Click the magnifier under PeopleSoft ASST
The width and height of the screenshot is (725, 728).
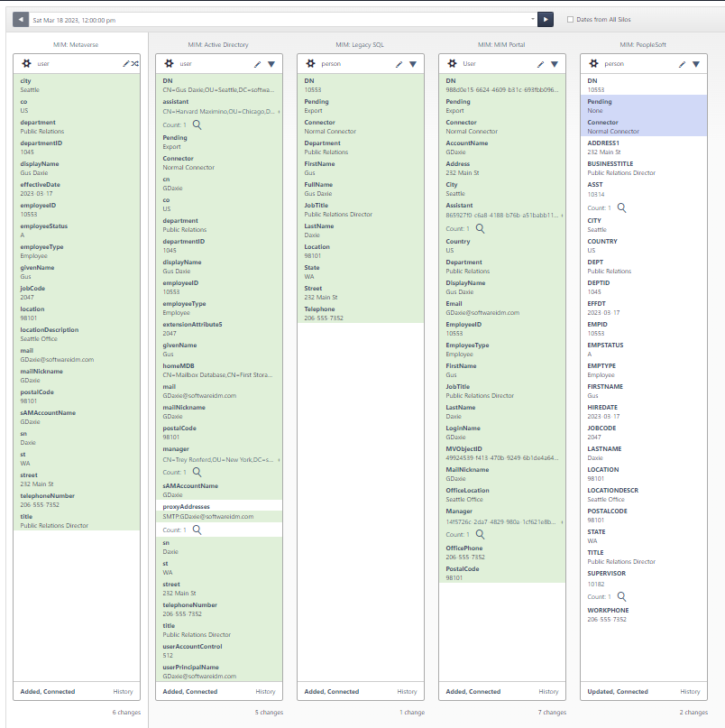point(622,208)
